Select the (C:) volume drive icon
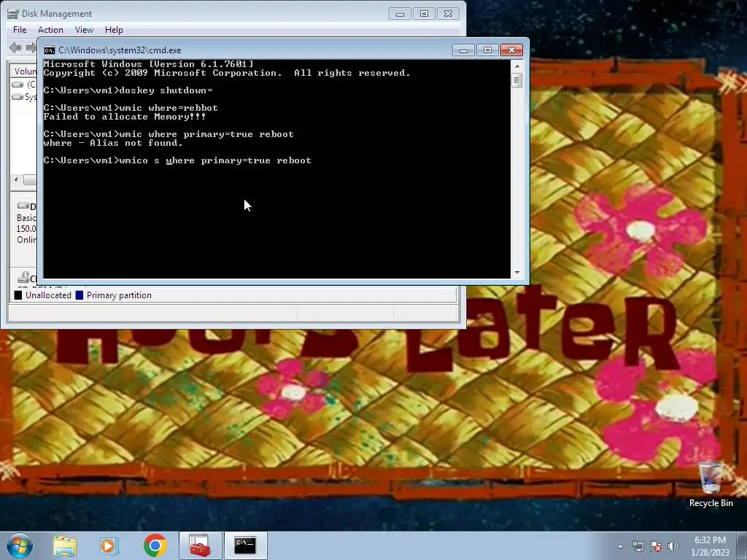 (x=18, y=85)
